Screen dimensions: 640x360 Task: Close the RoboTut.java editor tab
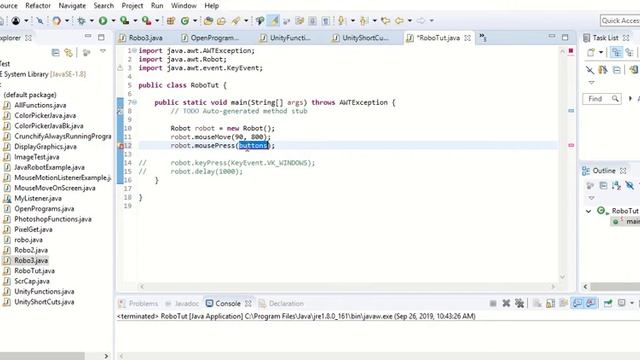467,38
